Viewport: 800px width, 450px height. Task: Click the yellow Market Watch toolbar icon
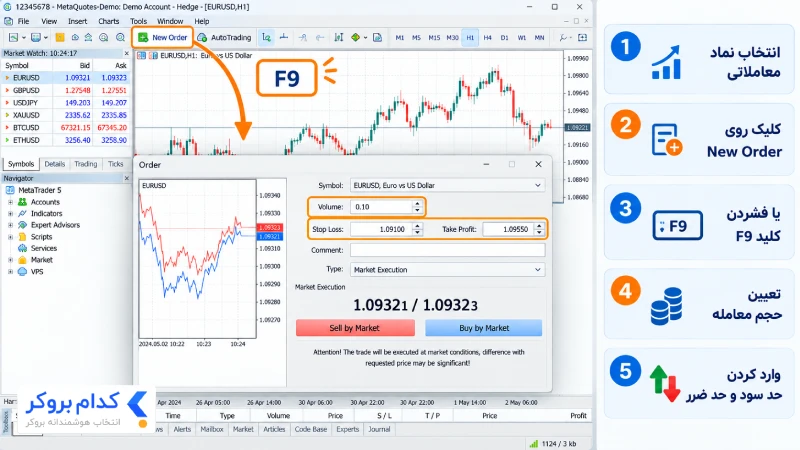click(x=60, y=37)
